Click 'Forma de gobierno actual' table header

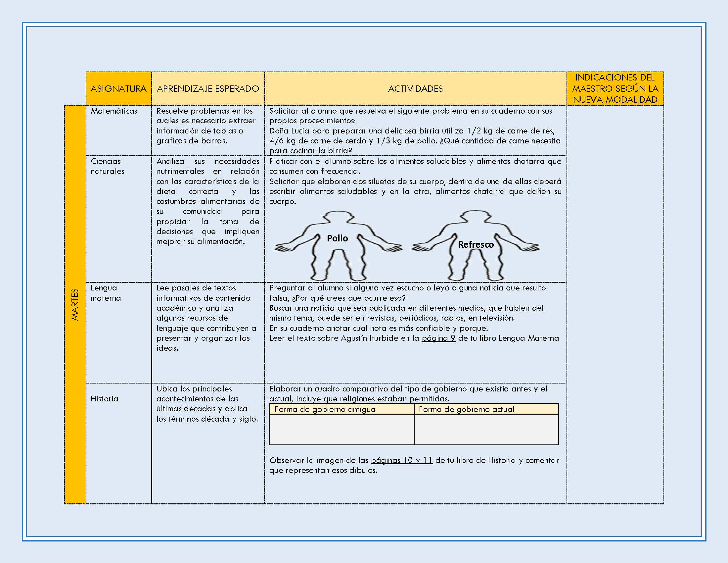[486, 409]
